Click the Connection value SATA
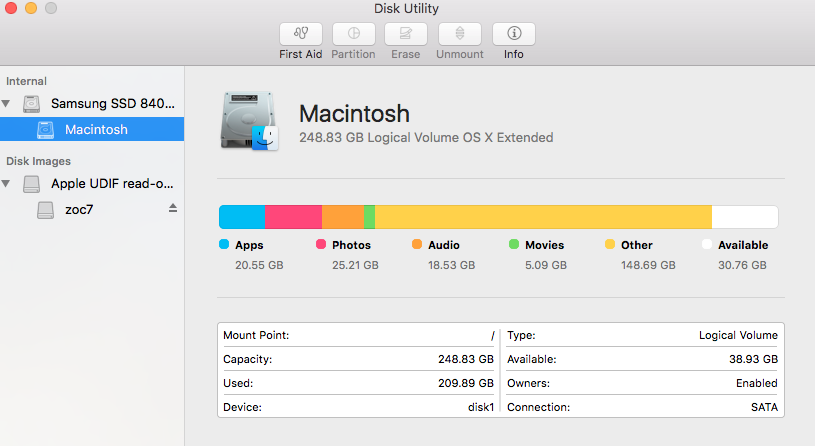 coord(764,407)
